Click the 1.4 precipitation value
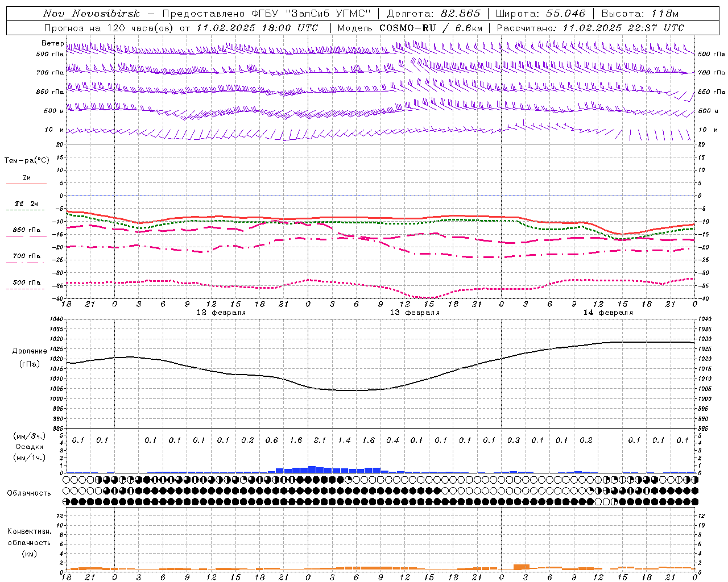The height and width of the screenshot is (582, 728). (344, 440)
